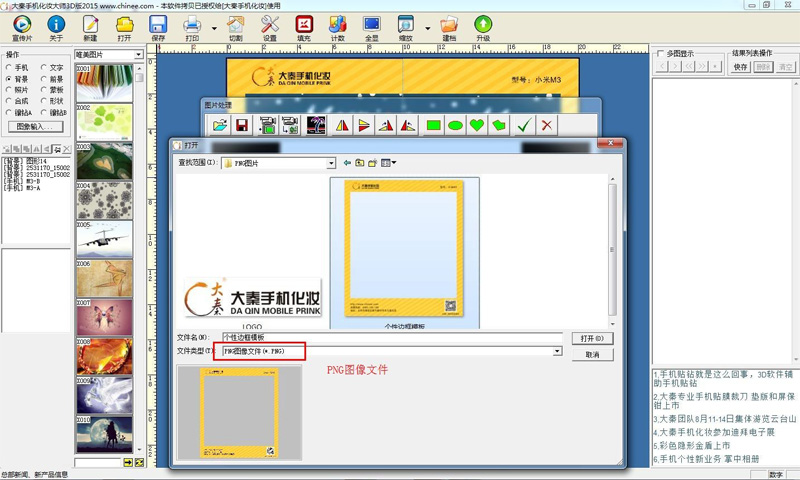Click red floppy save icon in 图片处理
The width and height of the screenshot is (800, 480).
(x=242, y=125)
